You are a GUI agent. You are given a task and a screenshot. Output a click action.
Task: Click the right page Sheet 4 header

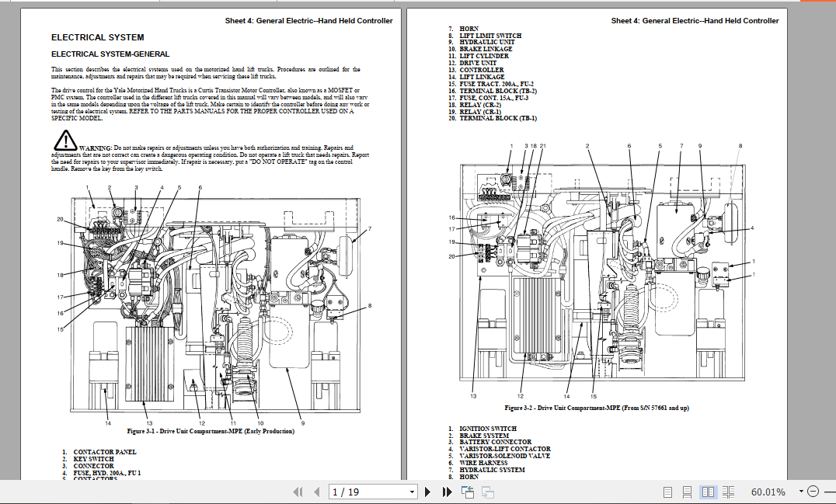coord(695,21)
